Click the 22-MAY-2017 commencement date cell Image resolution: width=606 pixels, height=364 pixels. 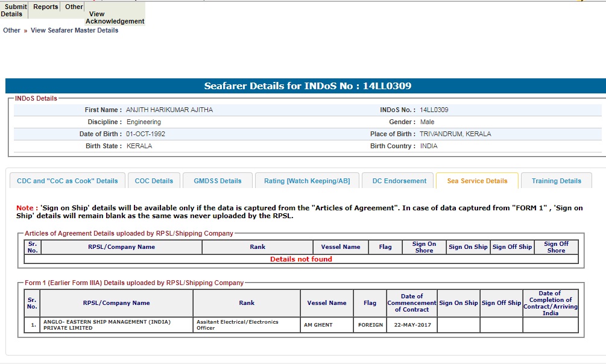pos(412,325)
